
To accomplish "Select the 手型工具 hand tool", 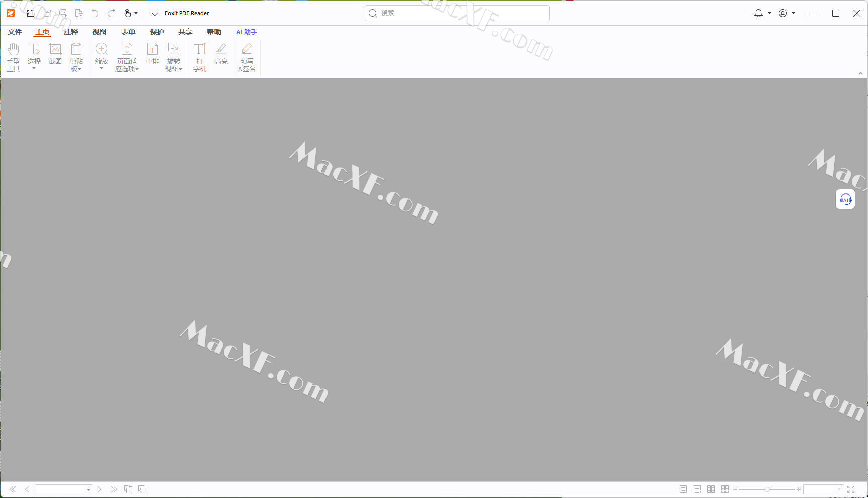I will click(13, 57).
